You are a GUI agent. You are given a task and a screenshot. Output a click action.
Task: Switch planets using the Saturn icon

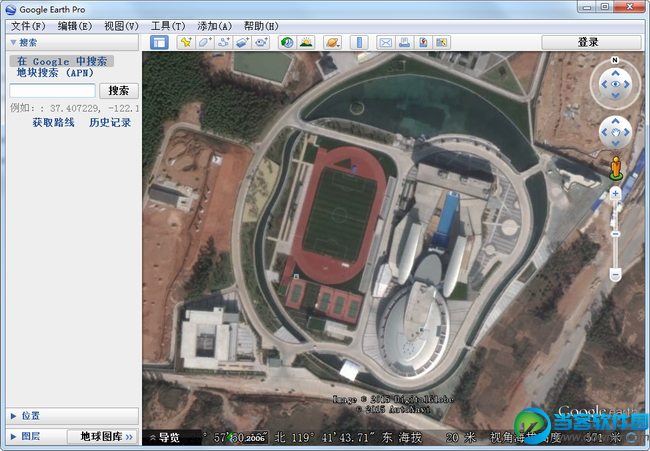[x=332, y=42]
